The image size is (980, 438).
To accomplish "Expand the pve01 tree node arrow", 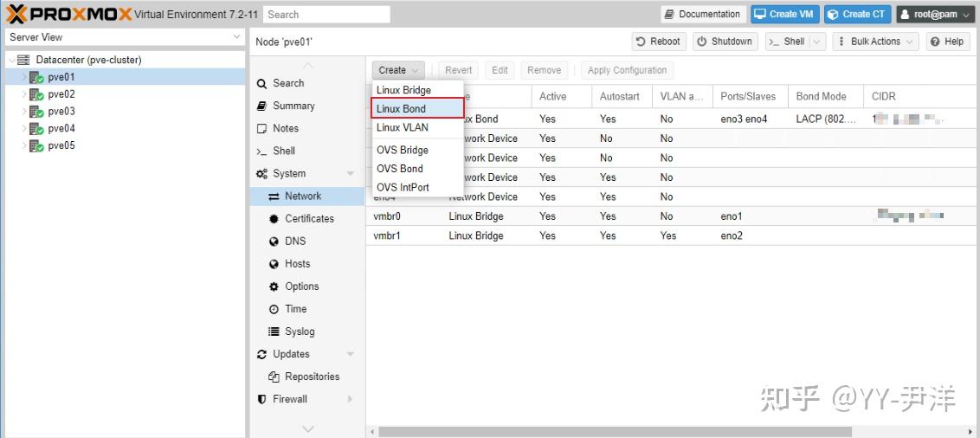I will (x=23, y=78).
